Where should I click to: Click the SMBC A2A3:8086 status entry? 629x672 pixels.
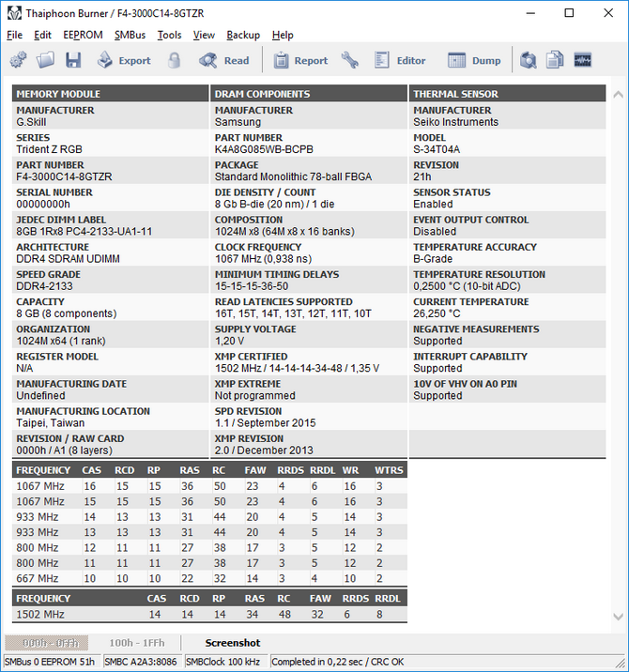(x=142, y=662)
